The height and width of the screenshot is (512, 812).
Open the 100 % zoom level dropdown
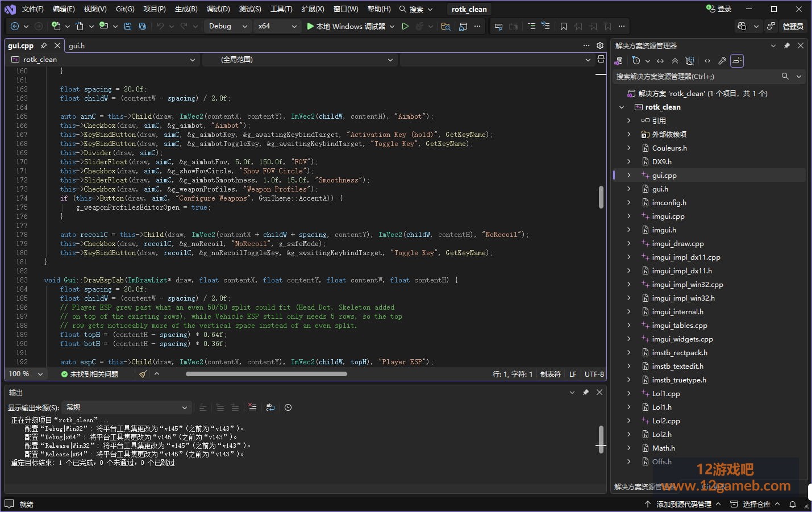26,374
